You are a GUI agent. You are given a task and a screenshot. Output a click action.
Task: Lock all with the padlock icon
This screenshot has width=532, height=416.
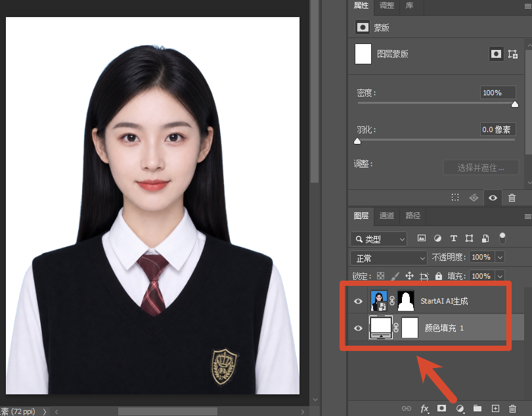click(439, 276)
